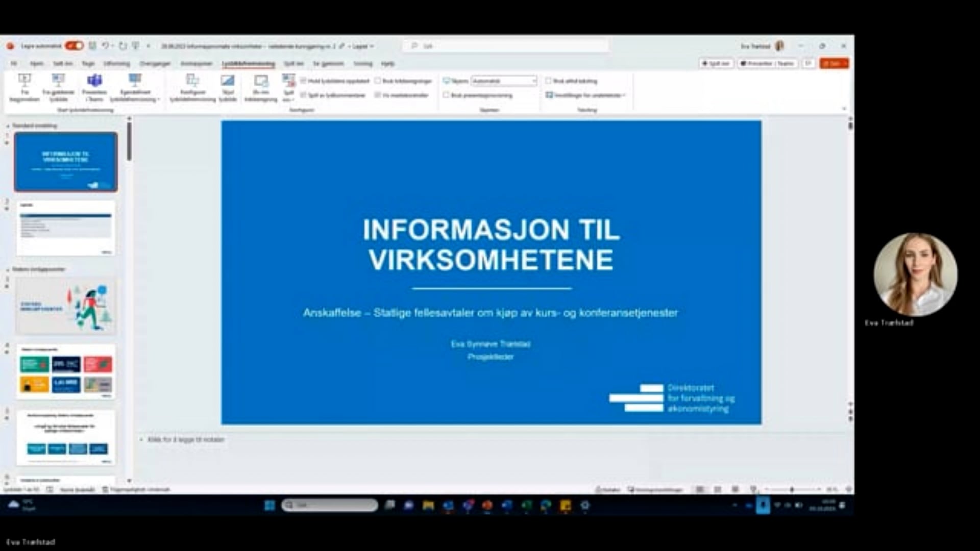Toggle Bruk alltid teksting checkbox
The image size is (980, 551).
(548, 81)
